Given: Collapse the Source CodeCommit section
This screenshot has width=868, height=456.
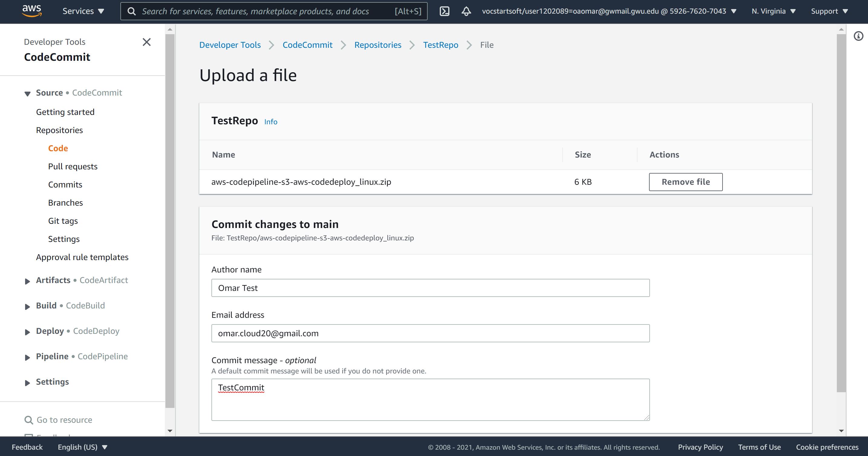Looking at the screenshot, I should 27,94.
